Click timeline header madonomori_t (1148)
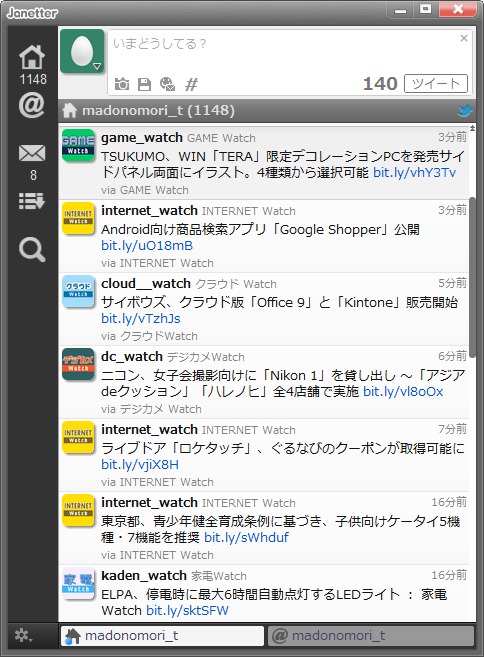The width and height of the screenshot is (484, 657). [158, 111]
